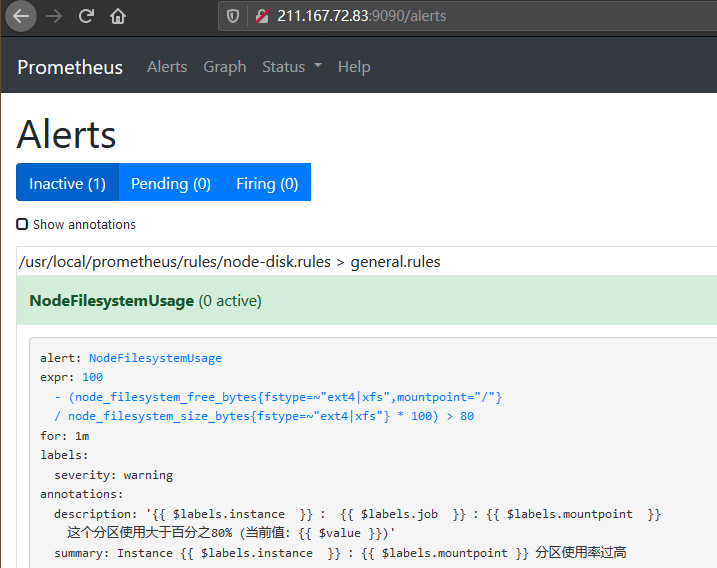This screenshot has height=568, width=717.
Task: Toggle the Inactive (1) filter button
Action: [x=67, y=183]
